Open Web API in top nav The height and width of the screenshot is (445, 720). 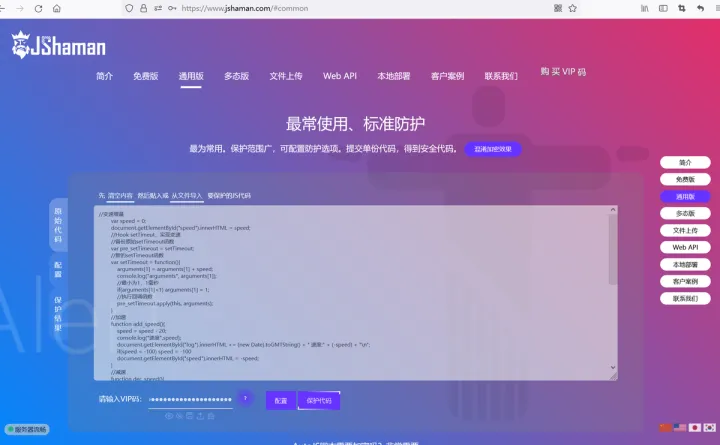340,76
